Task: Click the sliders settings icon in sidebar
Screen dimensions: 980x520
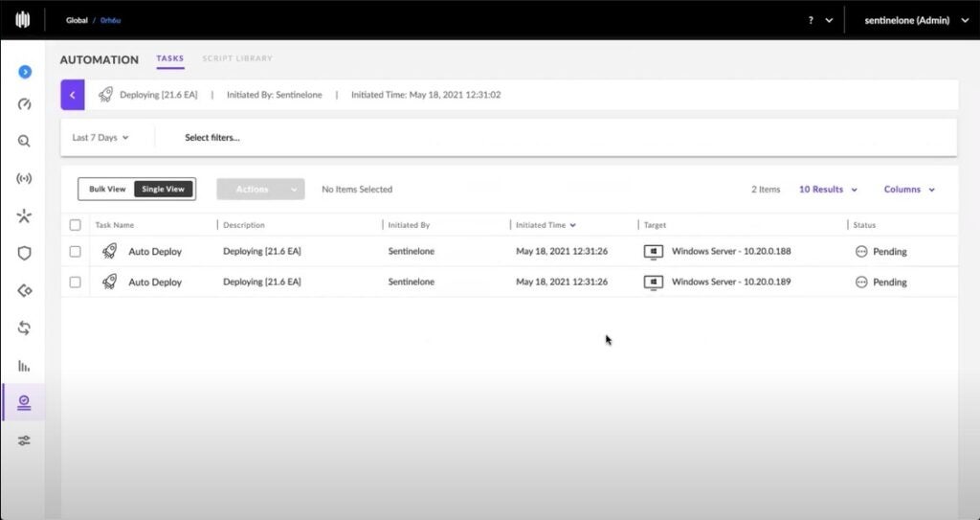Action: click(24, 441)
